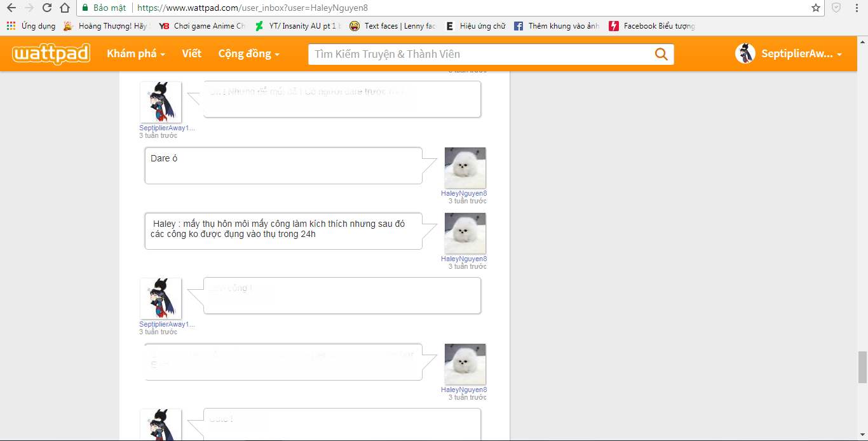Open the Ứng dụng apps shortcut

tap(31, 26)
